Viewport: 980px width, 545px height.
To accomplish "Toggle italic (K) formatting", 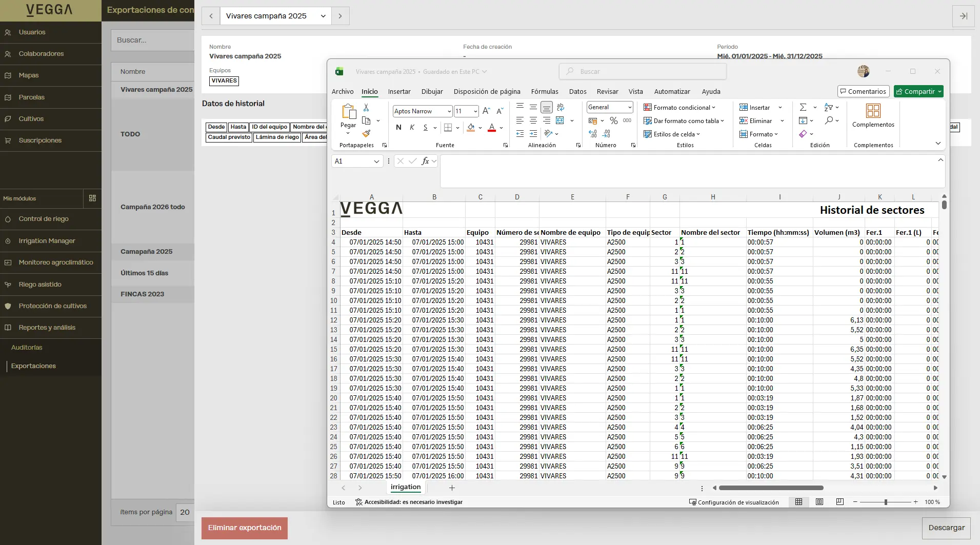I will [x=412, y=128].
